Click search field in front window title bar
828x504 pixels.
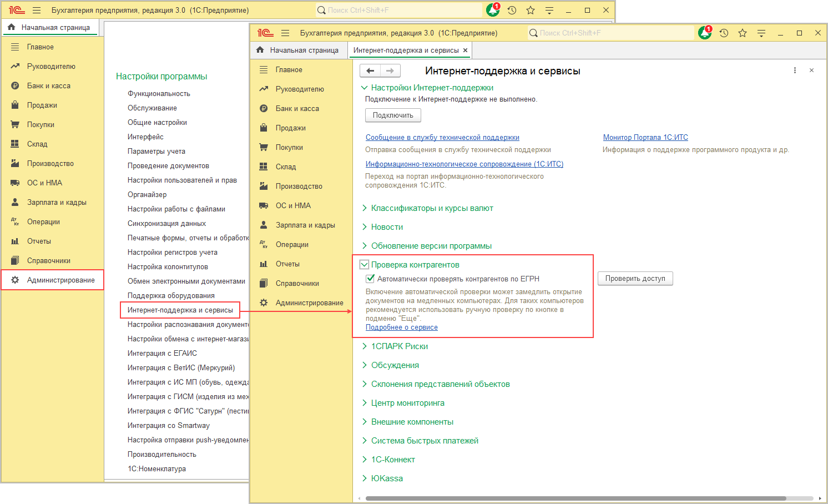pos(610,33)
